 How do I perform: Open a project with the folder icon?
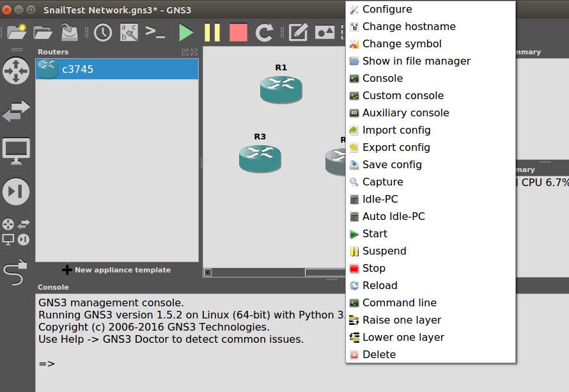pos(43,33)
